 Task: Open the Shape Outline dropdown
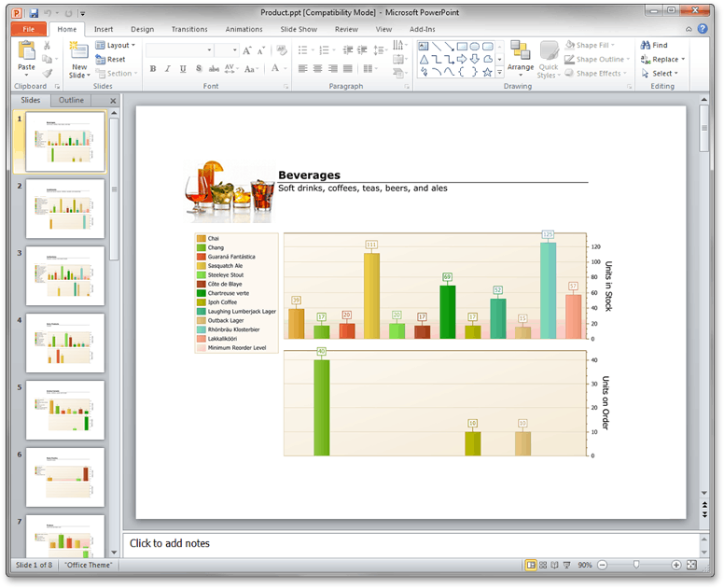pos(597,59)
